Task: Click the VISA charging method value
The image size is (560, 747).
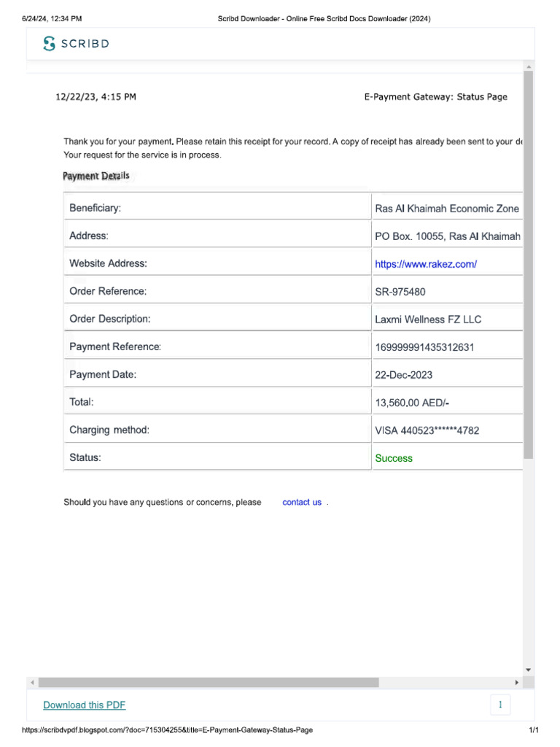Action: pos(427,430)
